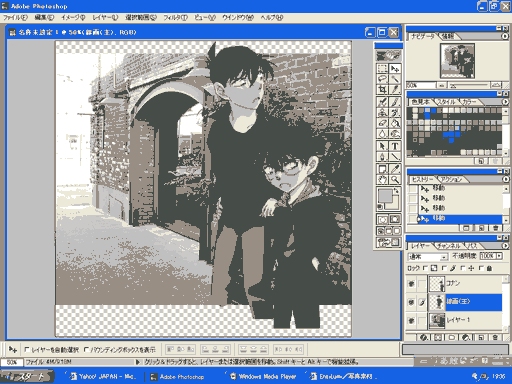Select the History Brush tool
The width and height of the screenshot is (512, 384).
click(x=395, y=112)
